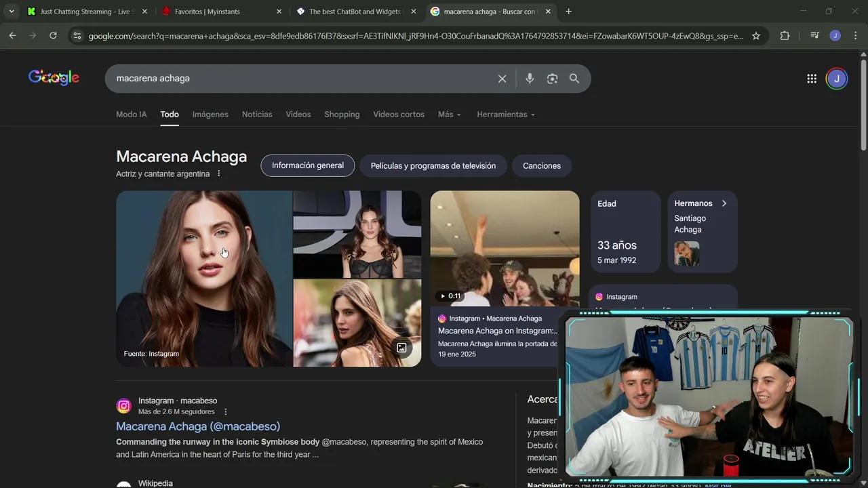Open Macarena Achaga (@macabeso) result link
Screen dimensions: 868x488
coord(198,426)
